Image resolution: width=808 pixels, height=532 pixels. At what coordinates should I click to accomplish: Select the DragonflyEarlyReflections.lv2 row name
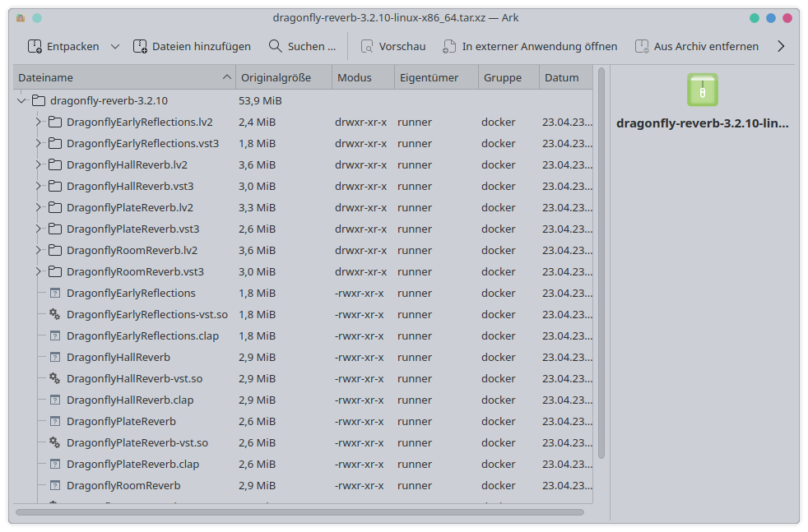[x=140, y=122]
